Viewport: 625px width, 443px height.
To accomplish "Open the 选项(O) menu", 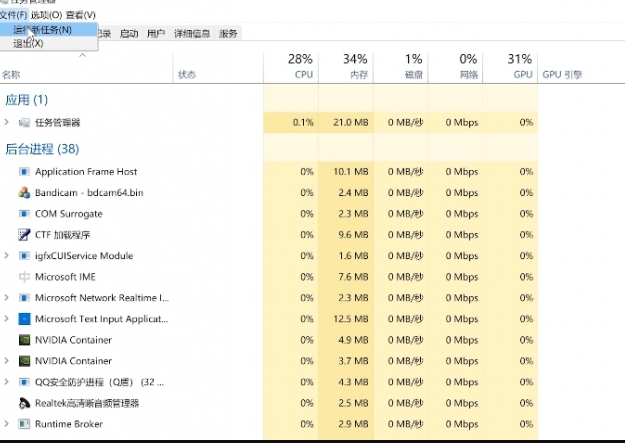I will point(45,15).
